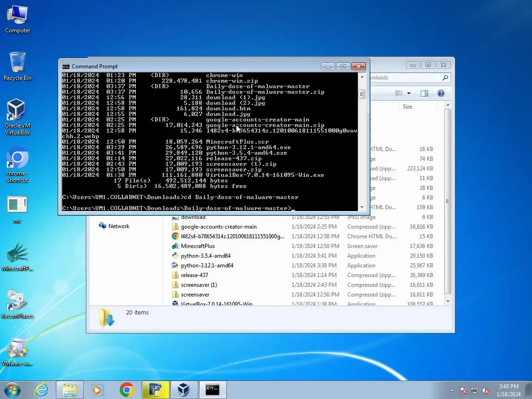This screenshot has width=532, height=399.
Task: Select Network in the Explorer navigation pane
Action: 114,226
